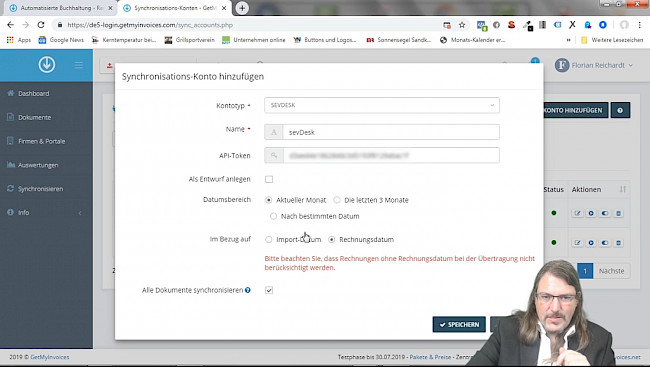This screenshot has width=650, height=367.
Task: Click the color picker eyedropper extension icon
Action: (x=527, y=25)
